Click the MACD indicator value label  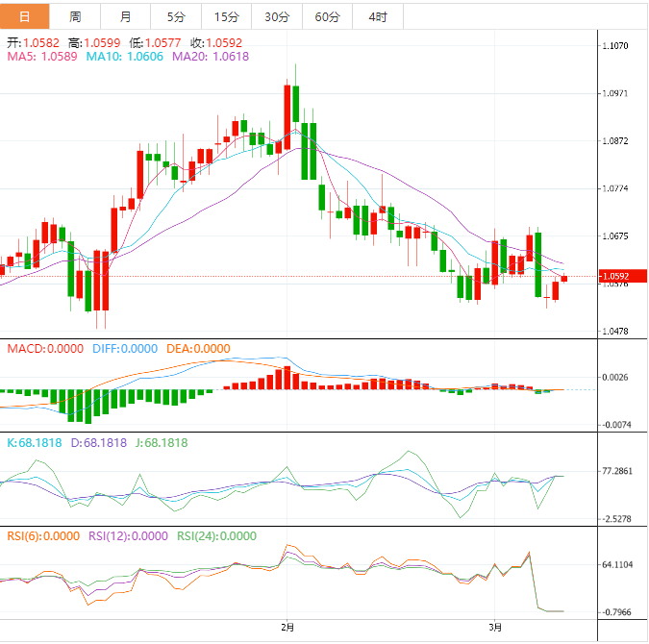(x=45, y=349)
